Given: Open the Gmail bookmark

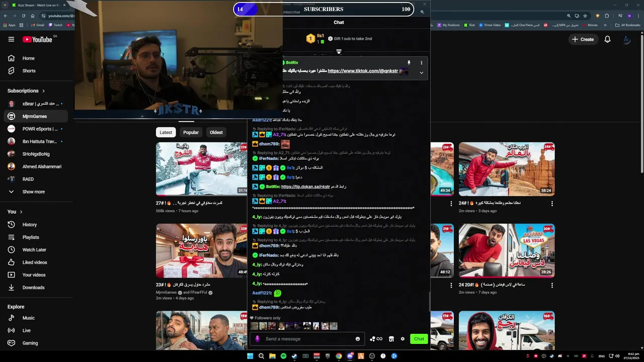Looking at the screenshot, I should pos(38,25).
